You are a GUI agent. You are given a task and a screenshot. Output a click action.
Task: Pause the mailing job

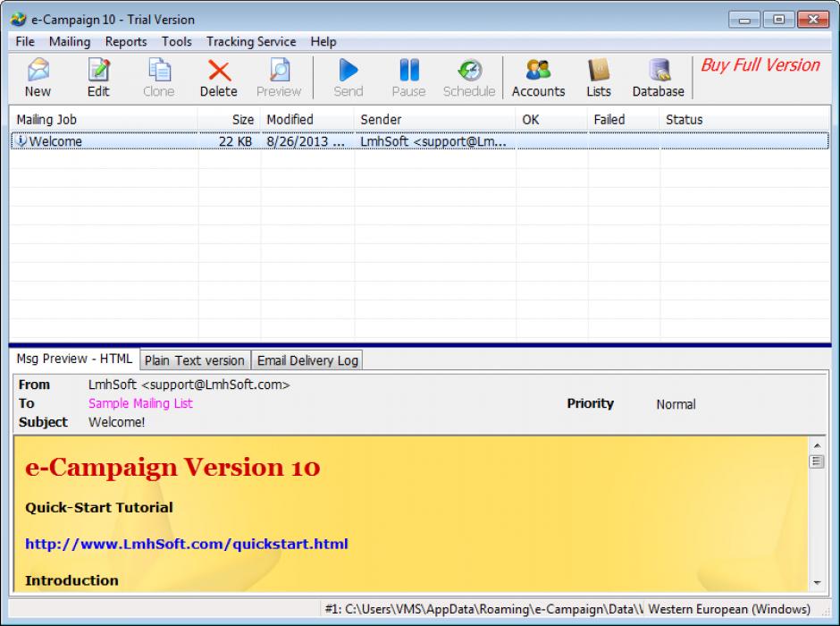(x=408, y=79)
